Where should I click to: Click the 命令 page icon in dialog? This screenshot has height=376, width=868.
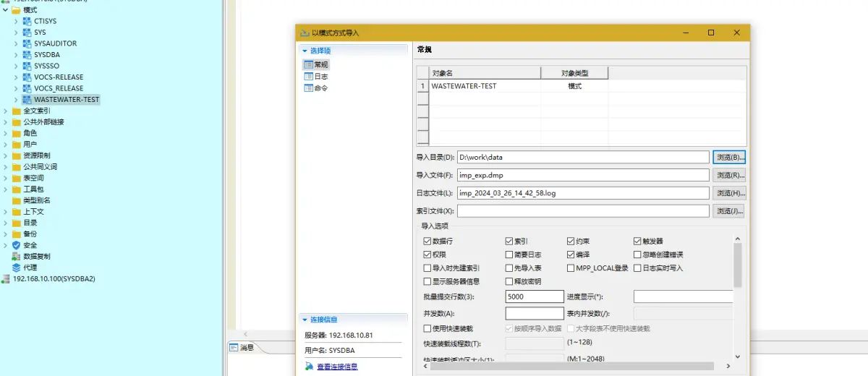tap(308, 87)
